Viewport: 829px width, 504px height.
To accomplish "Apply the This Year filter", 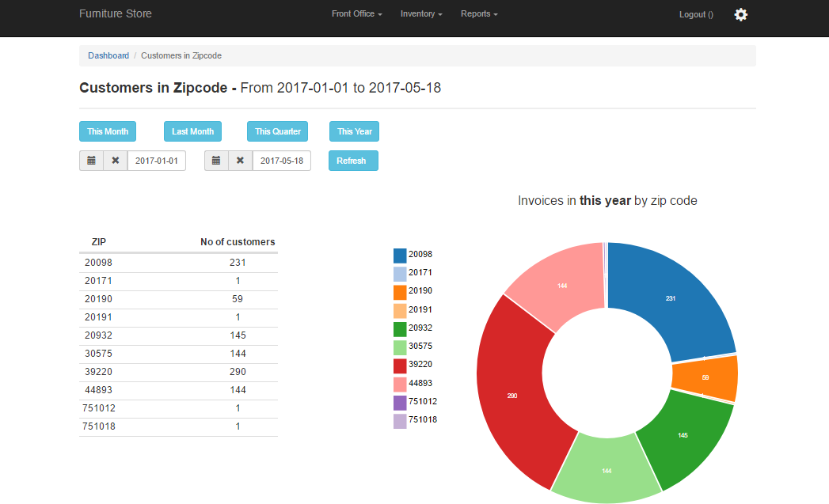I will (x=355, y=131).
